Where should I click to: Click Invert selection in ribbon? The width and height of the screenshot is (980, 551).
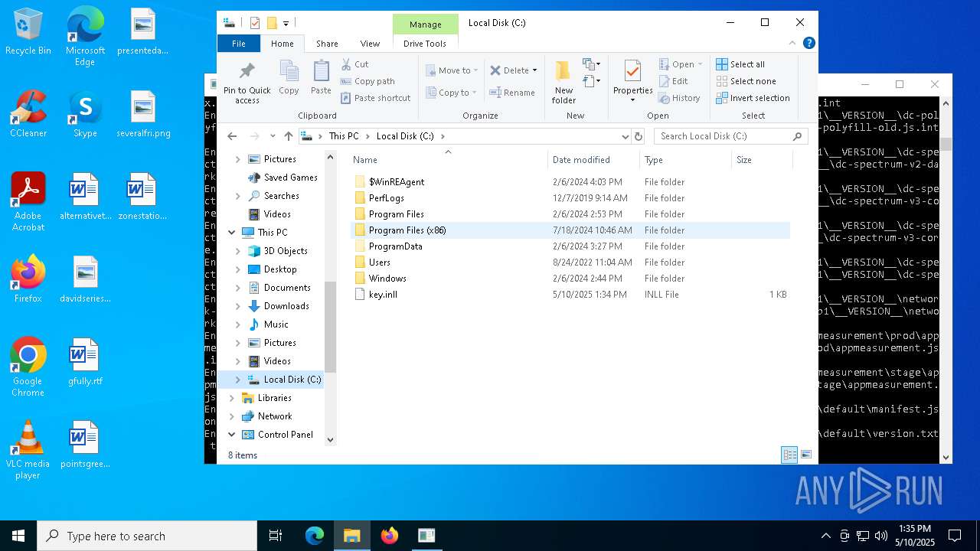click(x=753, y=98)
